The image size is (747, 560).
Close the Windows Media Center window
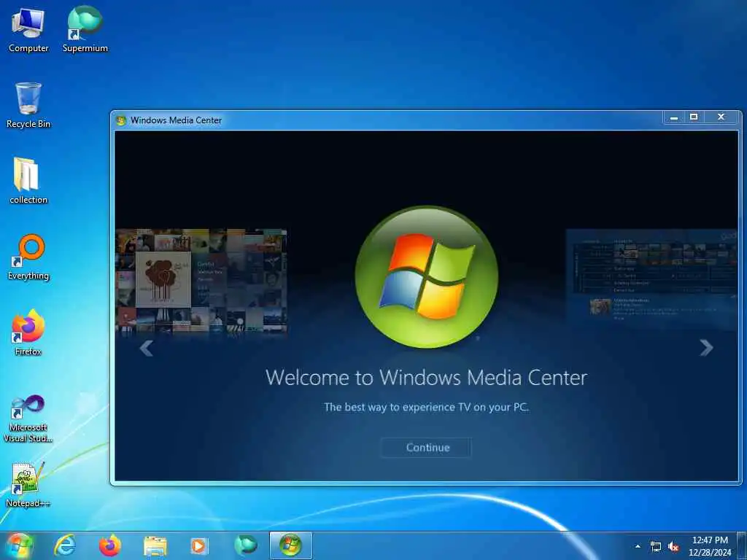[721, 117]
